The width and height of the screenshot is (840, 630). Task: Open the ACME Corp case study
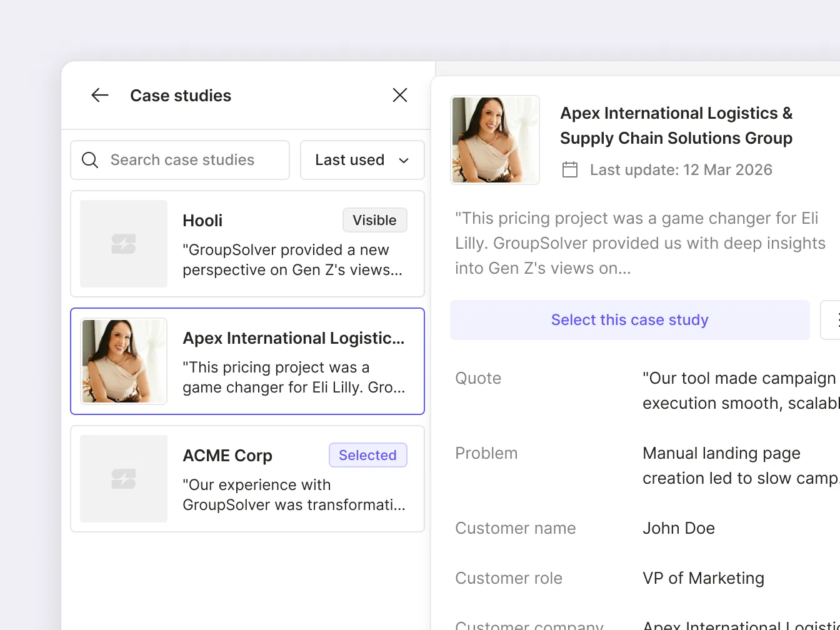247,479
